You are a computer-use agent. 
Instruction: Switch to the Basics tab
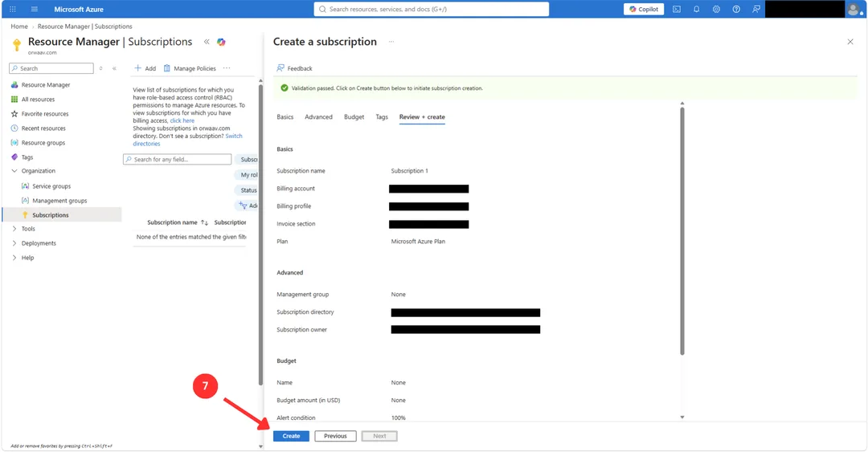point(285,116)
